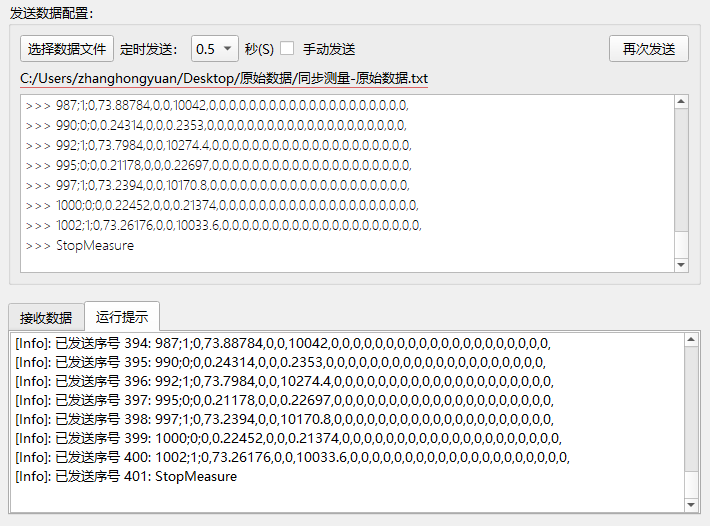Select send list line starting with 1000;0;0,0.22452

pos(222,205)
